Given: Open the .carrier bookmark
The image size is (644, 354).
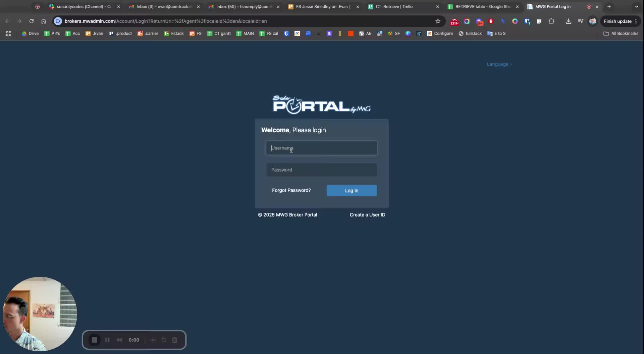Looking at the screenshot, I should pyautogui.click(x=148, y=34).
